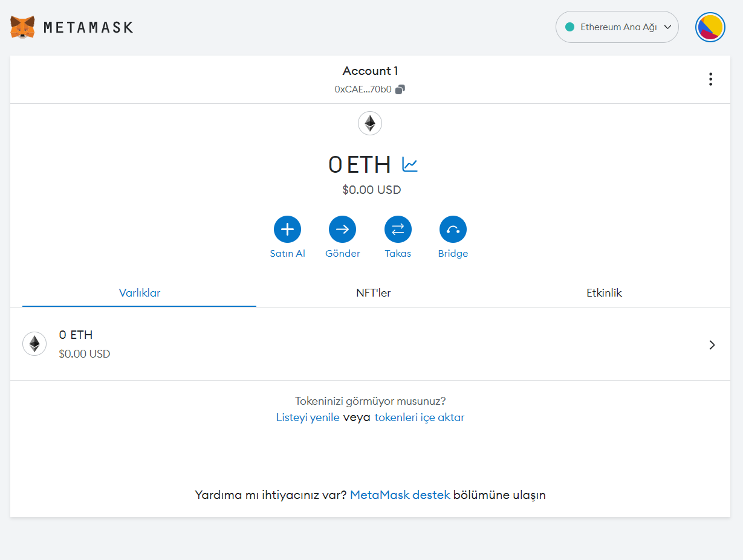Switch to the NFT'ler tab
Screen dimensions: 743x560
(x=373, y=293)
